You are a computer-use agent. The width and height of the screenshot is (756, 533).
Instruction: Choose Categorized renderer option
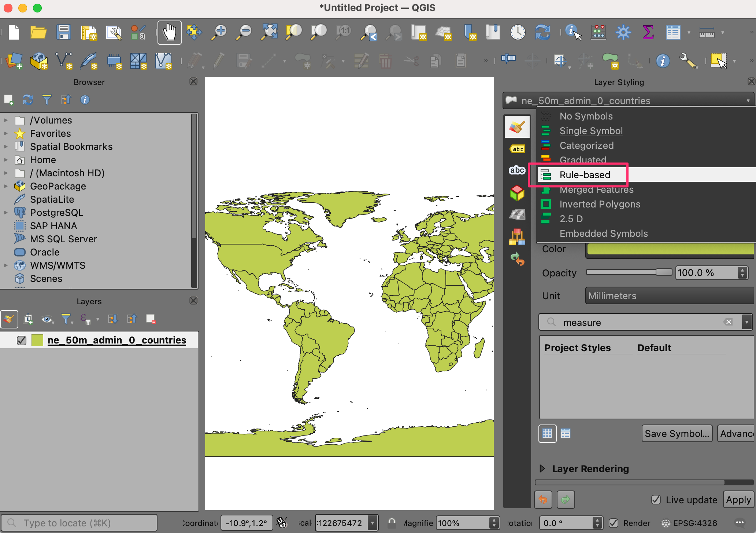pyautogui.click(x=586, y=146)
